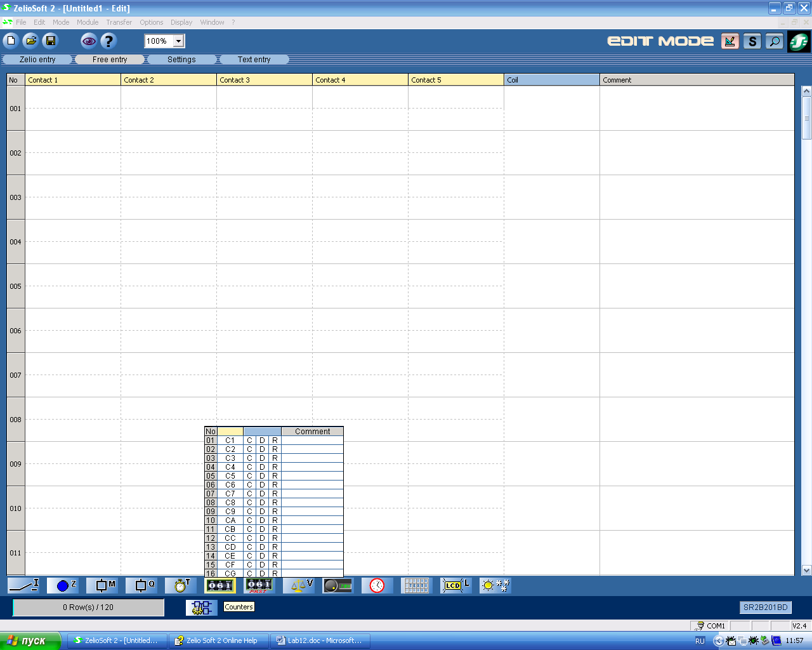Image resolution: width=812 pixels, height=650 pixels.
Task: Select the Z keys icon
Action: pyautogui.click(x=63, y=585)
